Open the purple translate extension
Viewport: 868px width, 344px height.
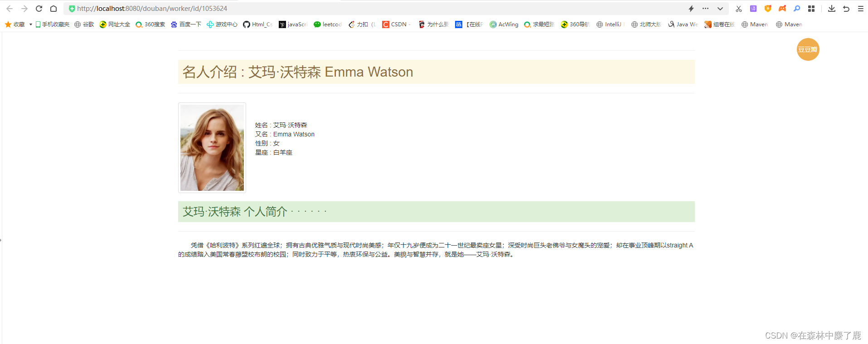pyautogui.click(x=753, y=9)
